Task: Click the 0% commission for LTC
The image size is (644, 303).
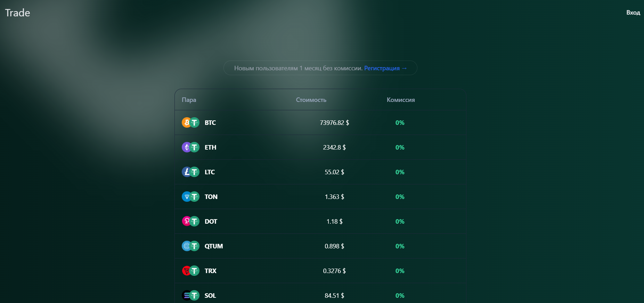Action: pyautogui.click(x=400, y=172)
